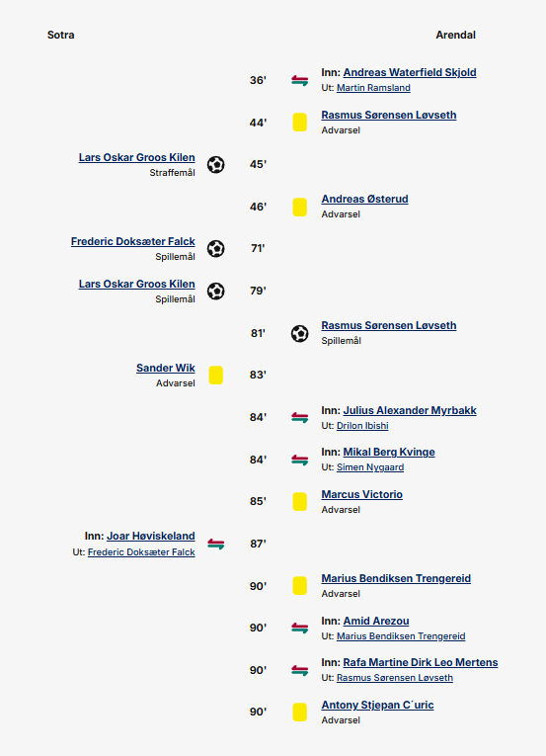546x756 pixels.
Task: Click the substitution icon at 36'
Action: click(x=300, y=80)
